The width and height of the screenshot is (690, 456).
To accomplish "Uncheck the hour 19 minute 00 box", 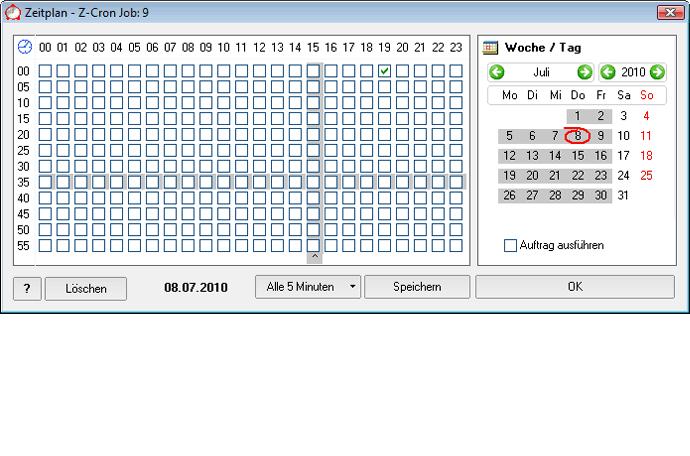I will click(384, 71).
